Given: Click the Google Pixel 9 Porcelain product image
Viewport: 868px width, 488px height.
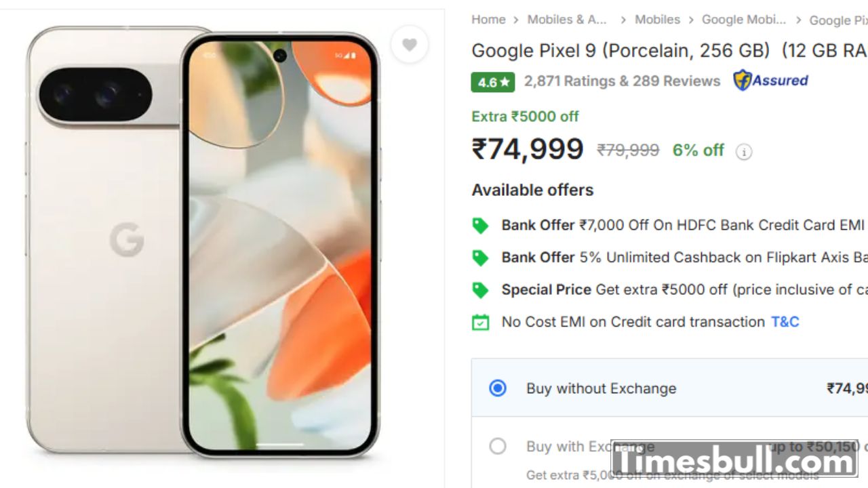Looking at the screenshot, I should (x=203, y=242).
